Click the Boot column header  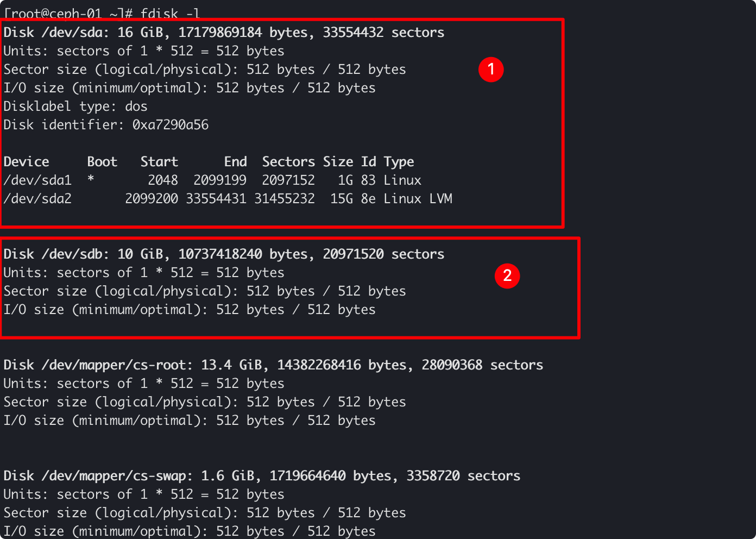[x=102, y=162]
